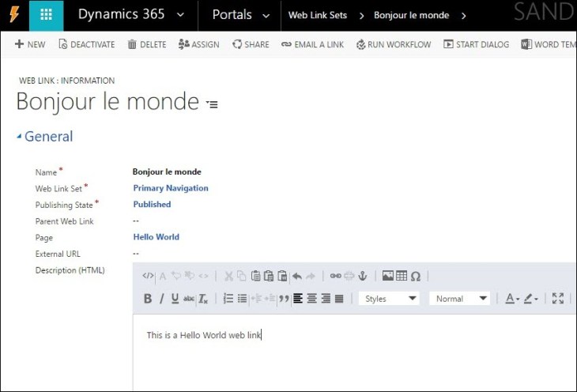The width and height of the screenshot is (577, 392).
Task: Click increase indent icon
Action: coord(270,299)
